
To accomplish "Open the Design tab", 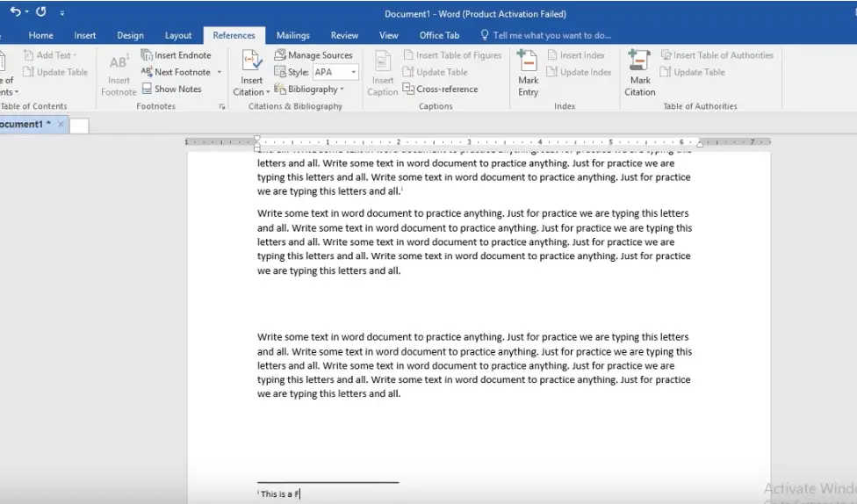I will [130, 35].
